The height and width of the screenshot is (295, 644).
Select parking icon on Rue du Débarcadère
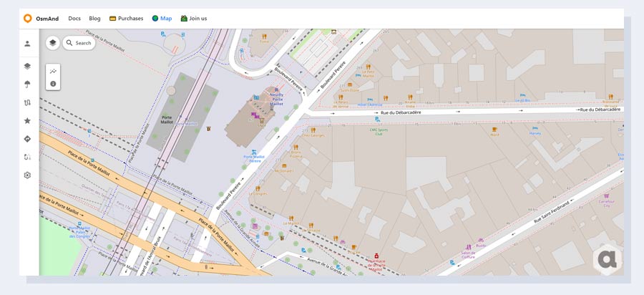pyautogui.click(x=377, y=119)
